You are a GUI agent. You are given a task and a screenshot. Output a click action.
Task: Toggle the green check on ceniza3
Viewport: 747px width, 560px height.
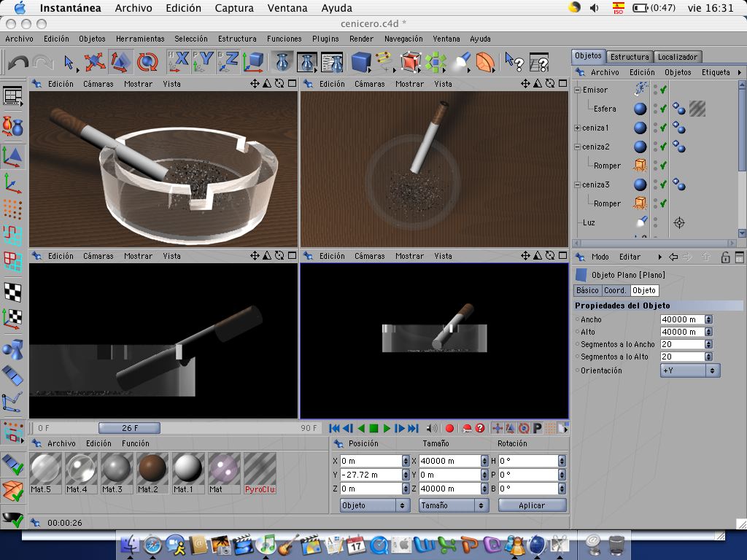point(663,184)
